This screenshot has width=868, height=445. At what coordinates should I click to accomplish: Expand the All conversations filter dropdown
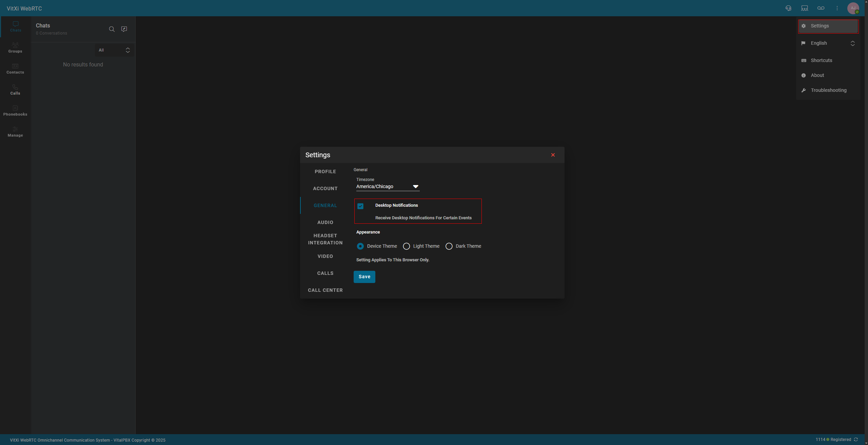[x=114, y=50]
